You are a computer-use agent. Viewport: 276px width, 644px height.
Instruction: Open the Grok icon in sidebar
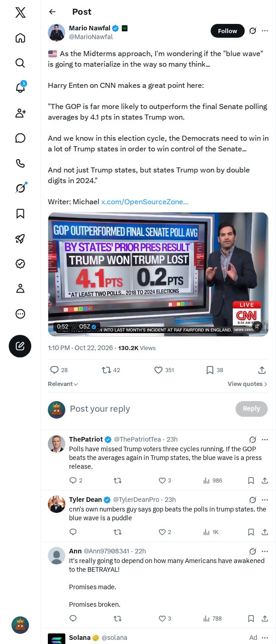20,188
